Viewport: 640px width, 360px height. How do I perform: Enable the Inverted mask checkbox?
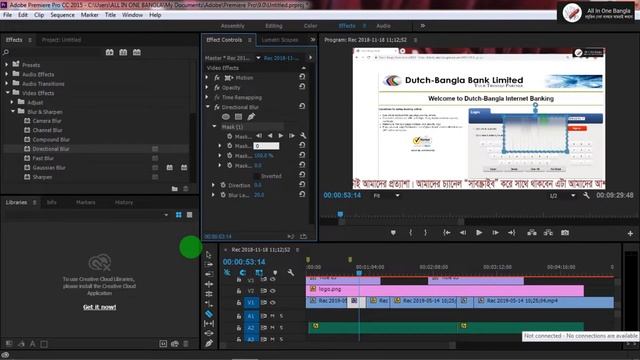click(257, 176)
